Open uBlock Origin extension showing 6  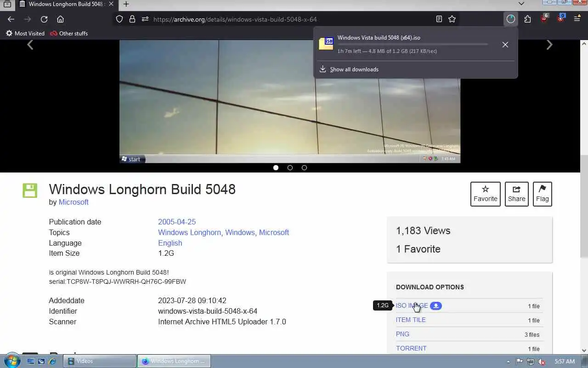[x=544, y=19]
